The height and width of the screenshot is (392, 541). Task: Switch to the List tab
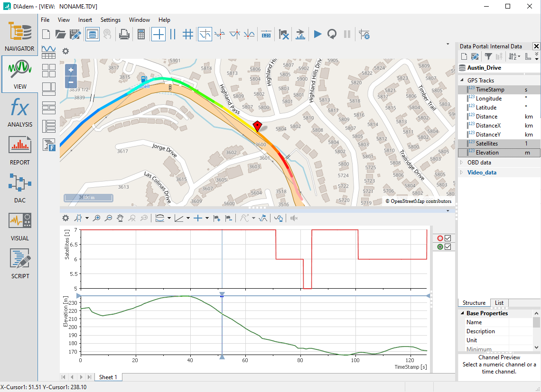(x=499, y=303)
